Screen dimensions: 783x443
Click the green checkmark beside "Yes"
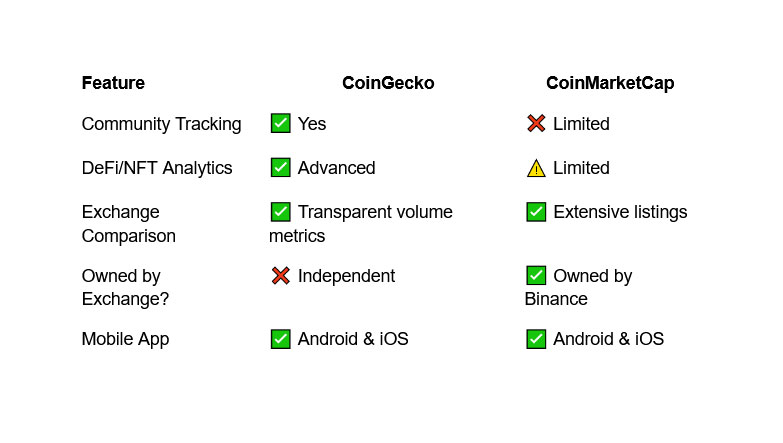click(x=280, y=124)
